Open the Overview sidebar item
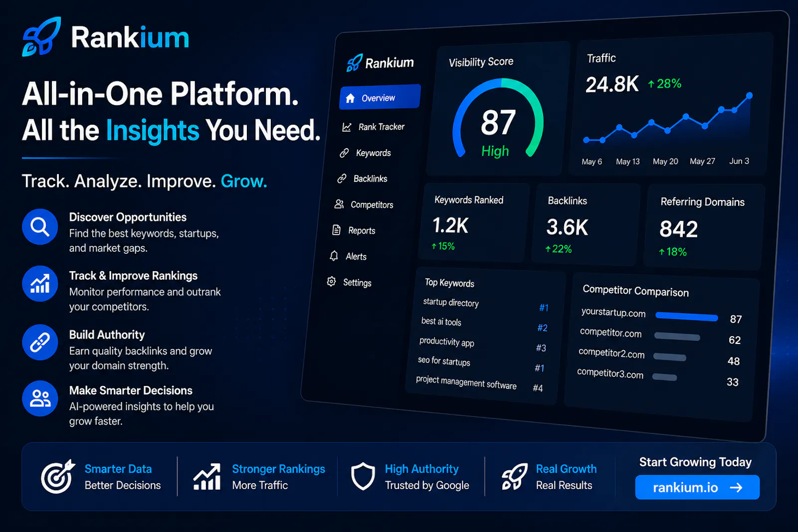Image resolution: width=798 pixels, height=532 pixels. click(x=380, y=98)
